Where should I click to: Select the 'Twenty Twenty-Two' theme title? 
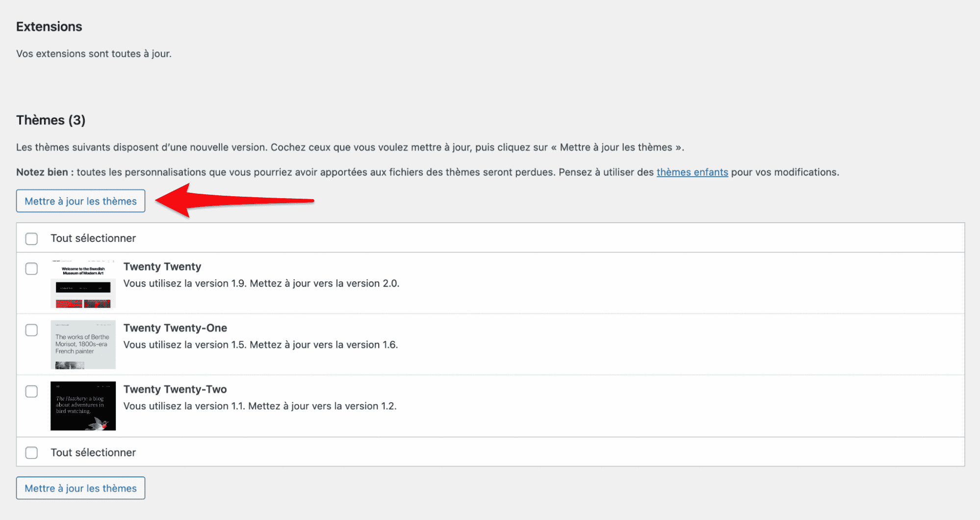point(175,389)
